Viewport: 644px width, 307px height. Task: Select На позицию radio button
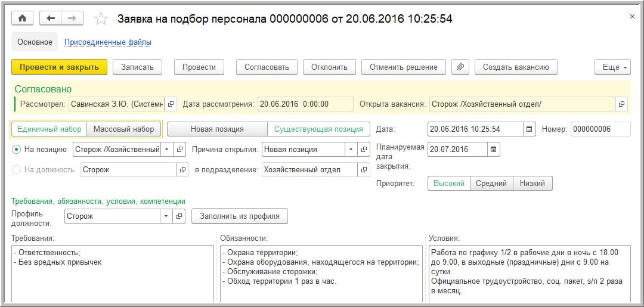click(x=17, y=150)
